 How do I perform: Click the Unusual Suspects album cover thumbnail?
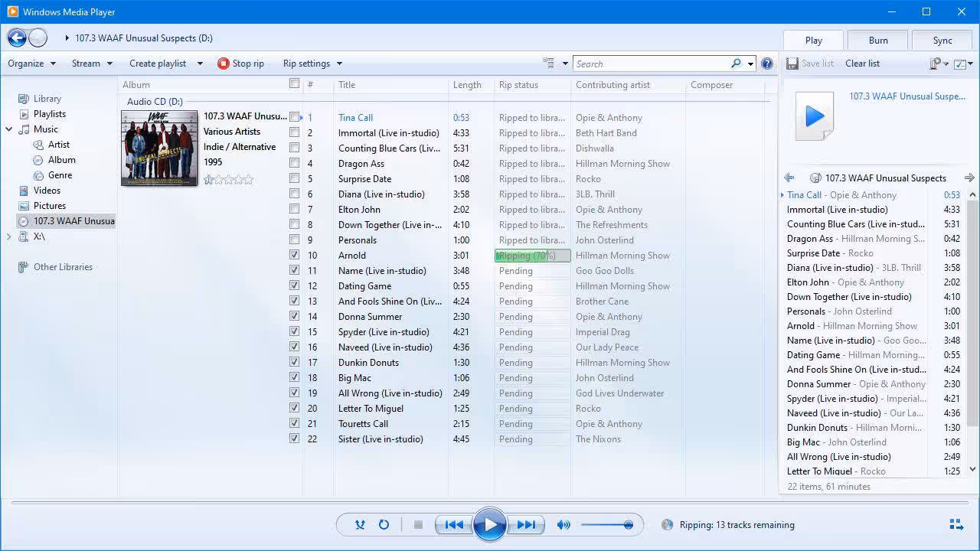point(159,148)
